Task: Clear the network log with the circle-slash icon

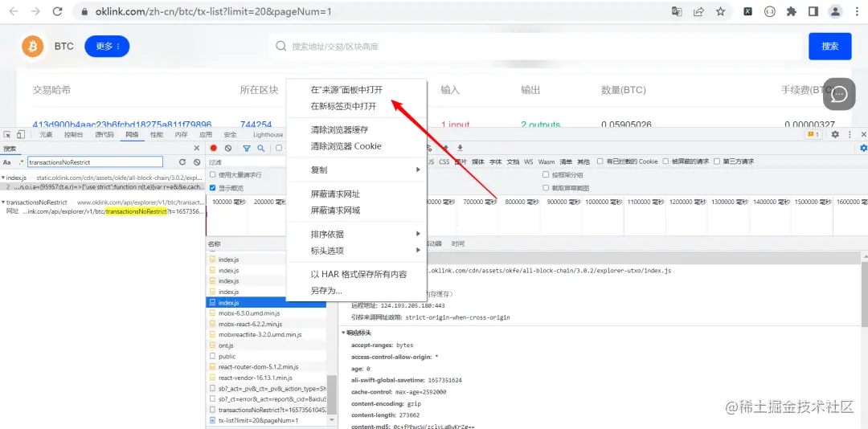Action: [x=228, y=149]
